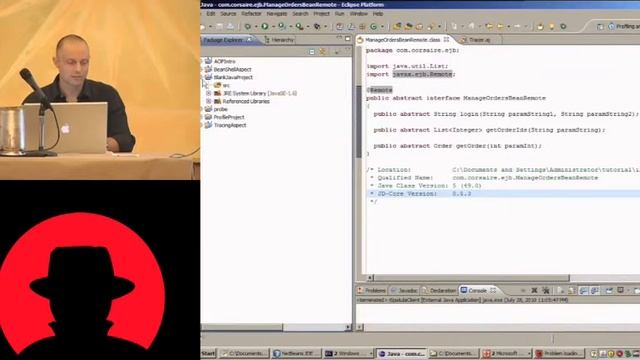Click the Clear Console icon

pos(560,290)
